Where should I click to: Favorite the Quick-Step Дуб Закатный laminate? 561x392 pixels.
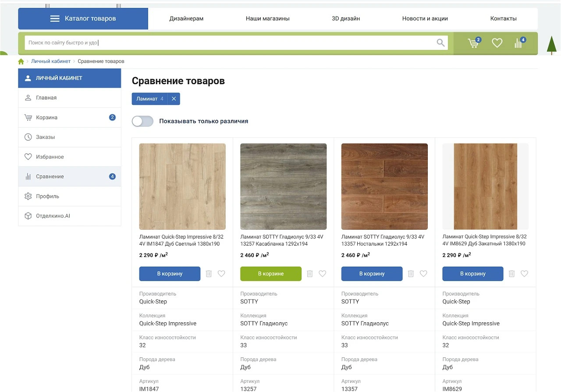(524, 274)
